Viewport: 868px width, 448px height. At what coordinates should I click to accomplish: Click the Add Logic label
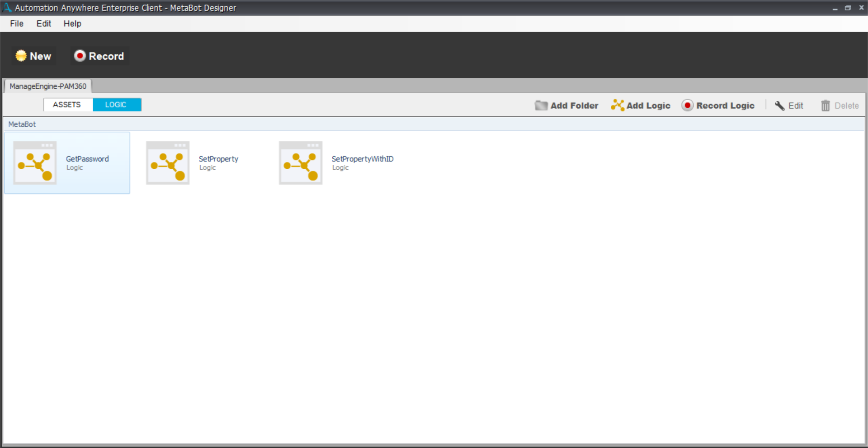[648, 105]
